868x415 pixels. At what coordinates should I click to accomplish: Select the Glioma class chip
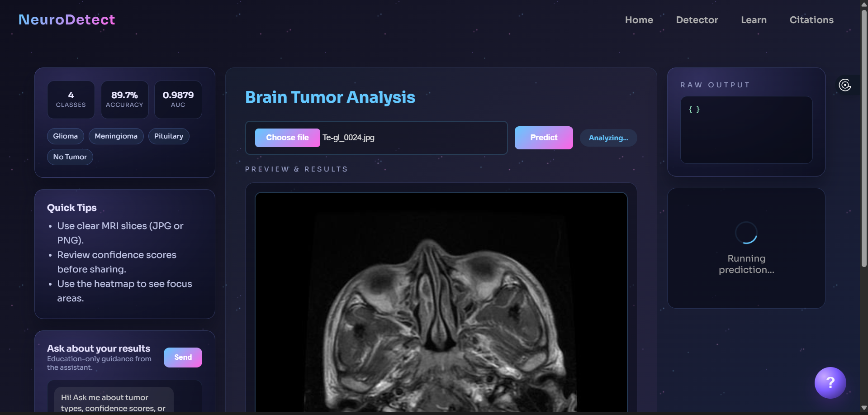coord(66,136)
